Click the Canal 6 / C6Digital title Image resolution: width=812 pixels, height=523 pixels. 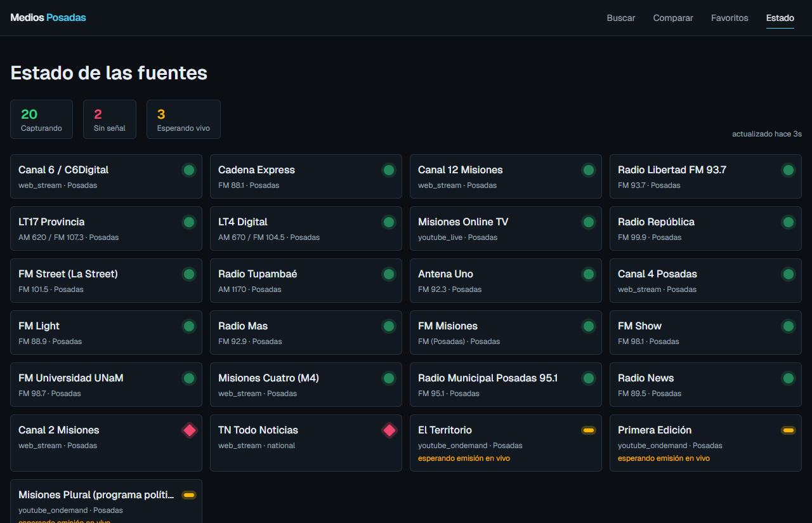coord(63,170)
